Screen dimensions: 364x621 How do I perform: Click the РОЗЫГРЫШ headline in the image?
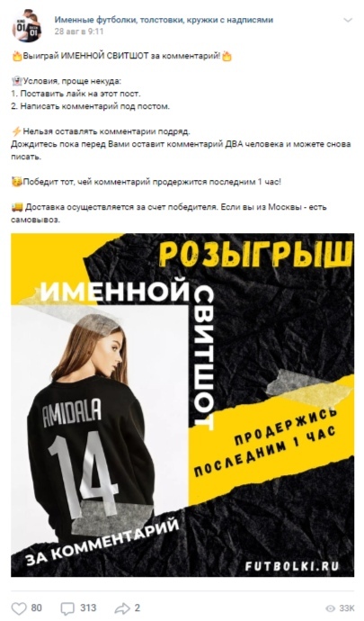[x=255, y=254]
